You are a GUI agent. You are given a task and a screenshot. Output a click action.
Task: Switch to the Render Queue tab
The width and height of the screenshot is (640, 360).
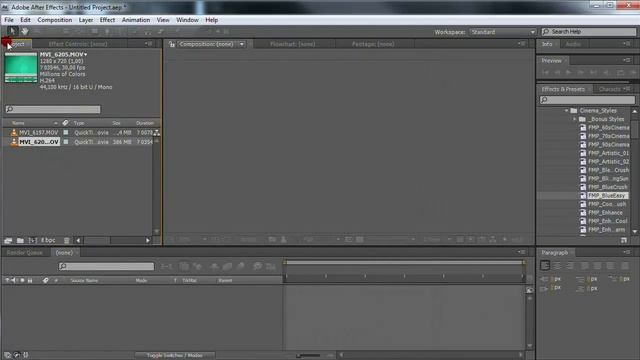point(24,253)
